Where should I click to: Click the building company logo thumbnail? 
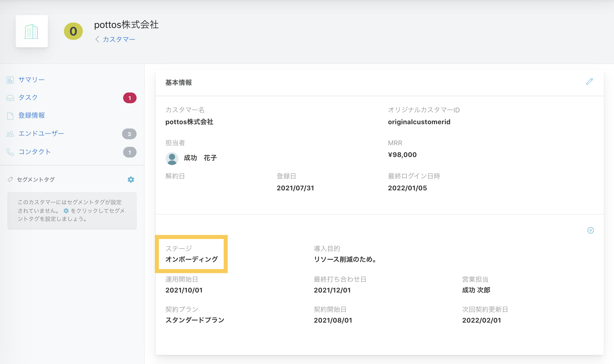(32, 31)
